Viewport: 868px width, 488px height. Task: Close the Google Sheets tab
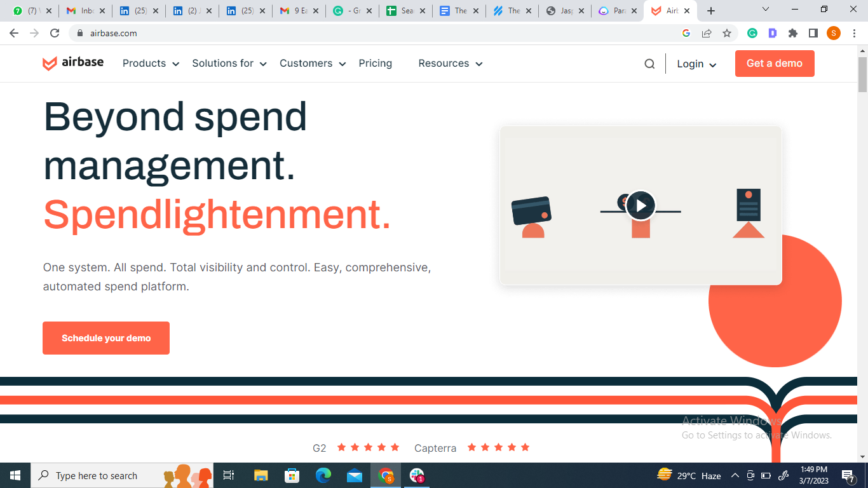pyautogui.click(x=423, y=11)
